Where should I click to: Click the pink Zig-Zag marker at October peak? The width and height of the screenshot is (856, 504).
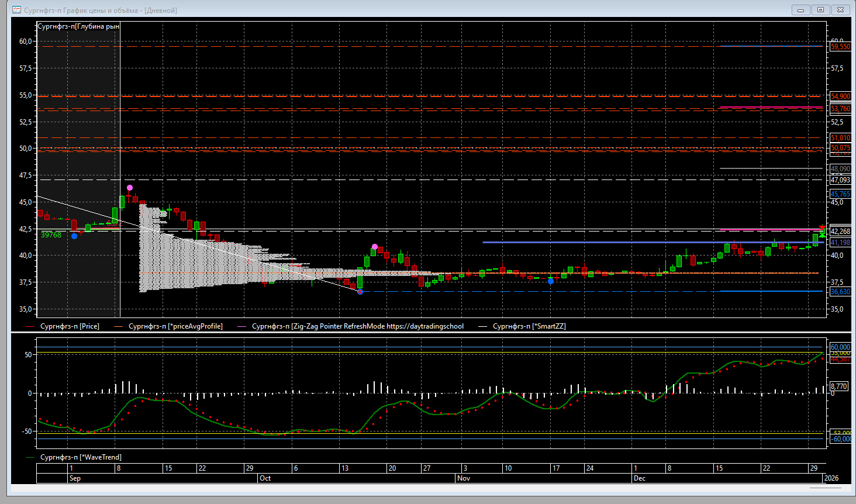point(375,247)
